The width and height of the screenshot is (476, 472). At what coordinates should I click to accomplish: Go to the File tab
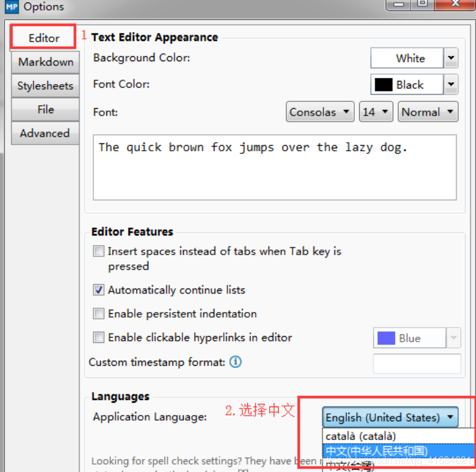tap(46, 109)
